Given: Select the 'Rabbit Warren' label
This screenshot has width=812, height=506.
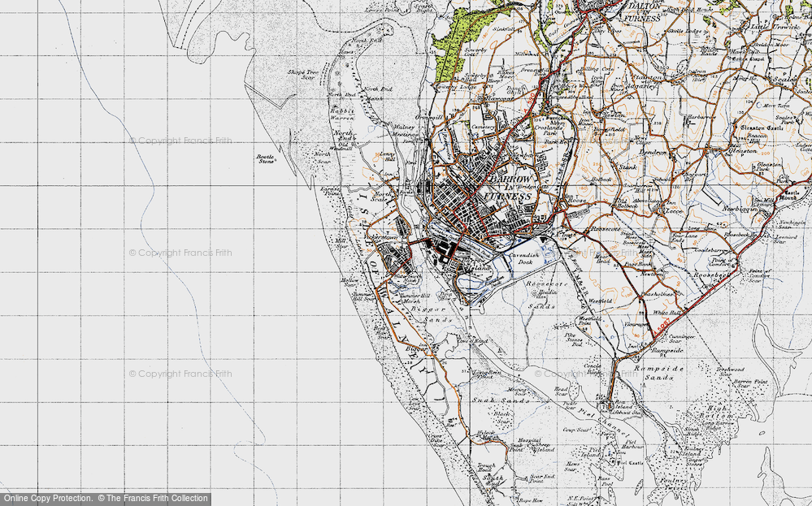Looking at the screenshot, I should pyautogui.click(x=342, y=115).
